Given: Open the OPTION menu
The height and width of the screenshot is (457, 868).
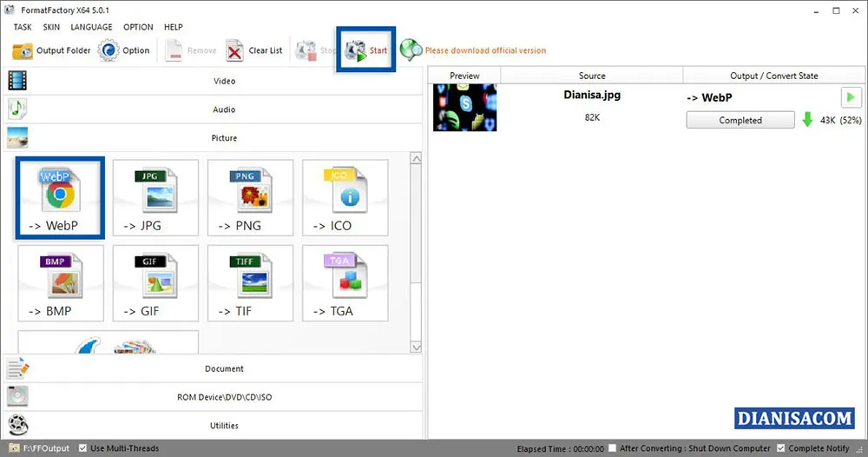Looking at the screenshot, I should pyautogui.click(x=138, y=27).
